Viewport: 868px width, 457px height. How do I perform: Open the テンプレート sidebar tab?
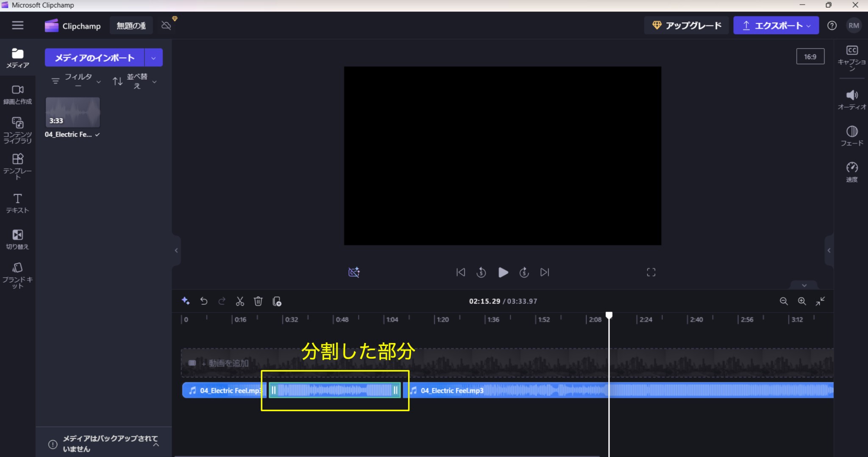pyautogui.click(x=17, y=167)
